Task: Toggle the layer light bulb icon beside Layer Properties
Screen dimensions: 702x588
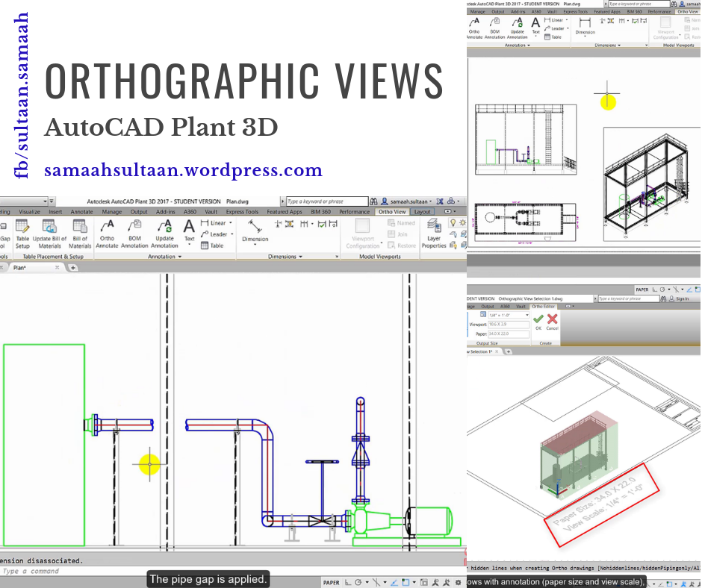Action: 453,222
